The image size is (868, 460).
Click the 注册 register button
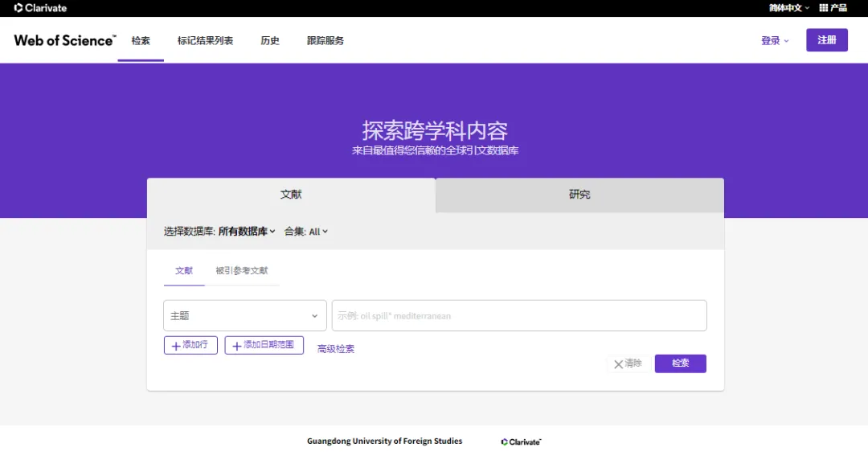pyautogui.click(x=827, y=40)
